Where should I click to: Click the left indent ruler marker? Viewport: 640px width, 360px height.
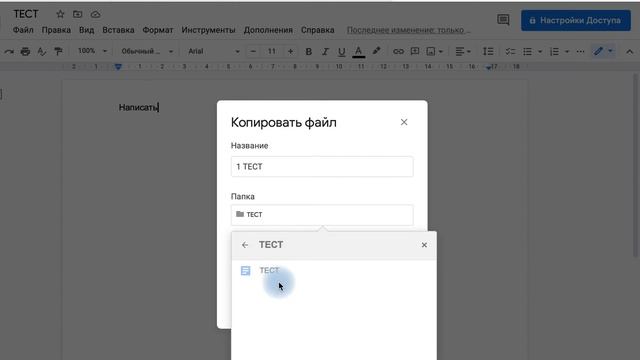(118, 67)
